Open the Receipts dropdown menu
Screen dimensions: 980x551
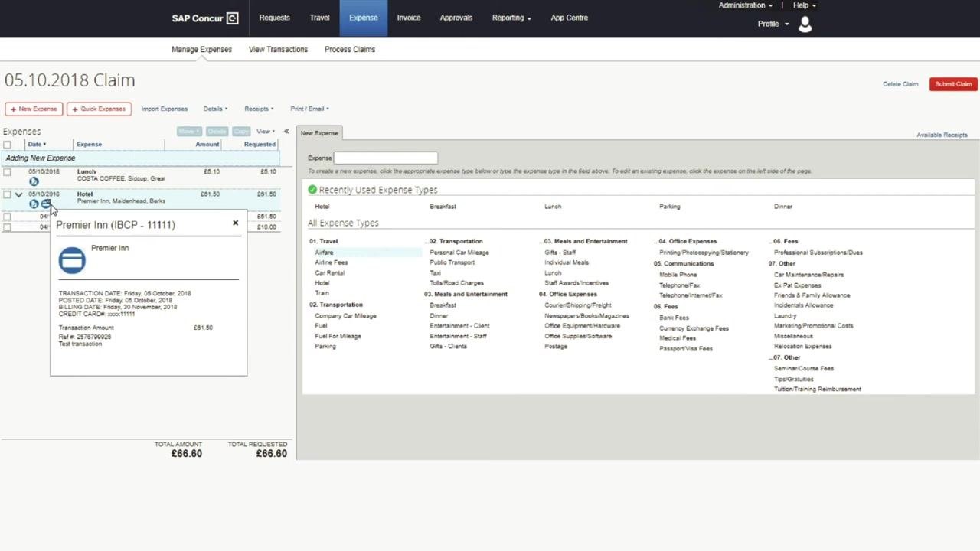point(259,109)
